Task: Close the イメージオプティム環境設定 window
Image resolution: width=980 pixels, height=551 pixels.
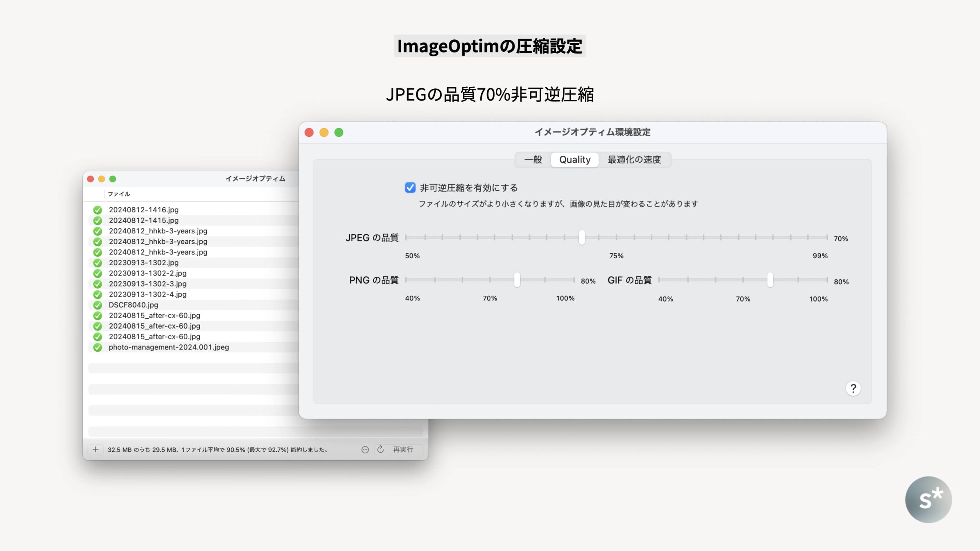Action: [309, 132]
